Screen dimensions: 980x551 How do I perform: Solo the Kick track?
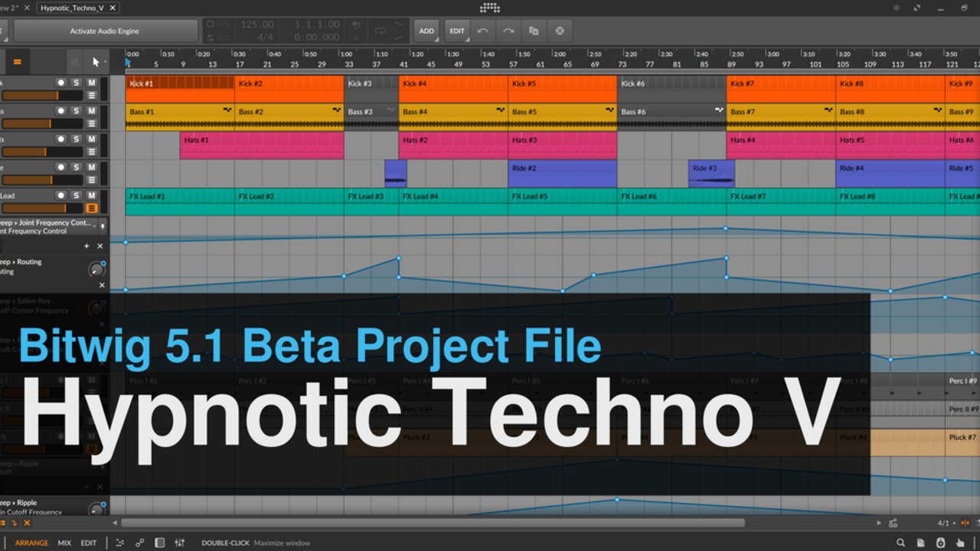(77, 82)
